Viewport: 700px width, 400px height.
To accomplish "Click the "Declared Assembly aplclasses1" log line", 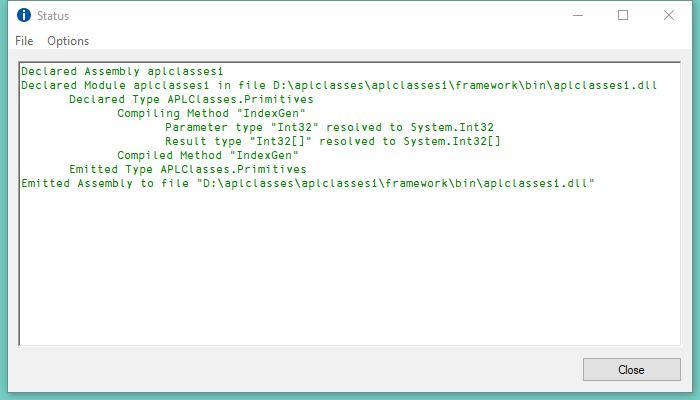I will [x=121, y=72].
